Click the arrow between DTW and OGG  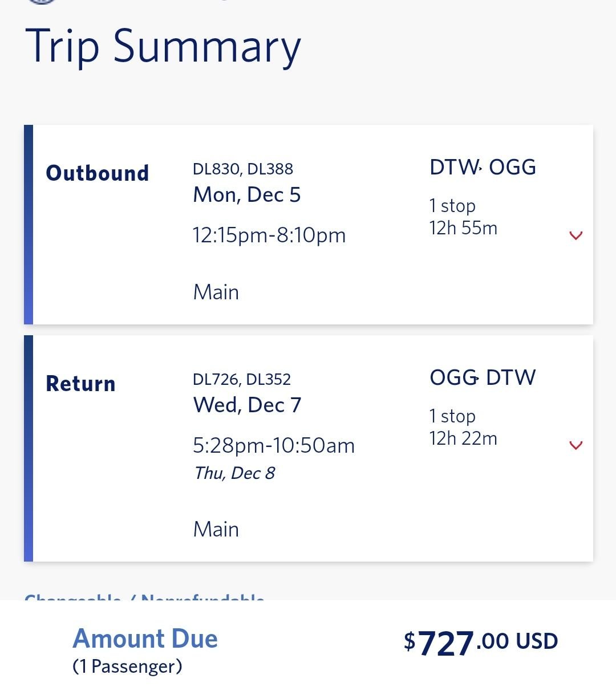pyautogui.click(x=480, y=168)
